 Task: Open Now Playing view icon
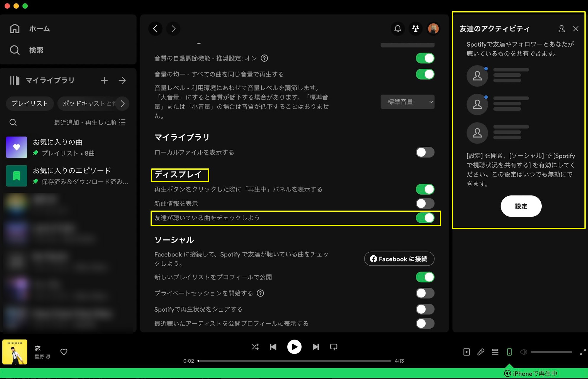(466, 352)
